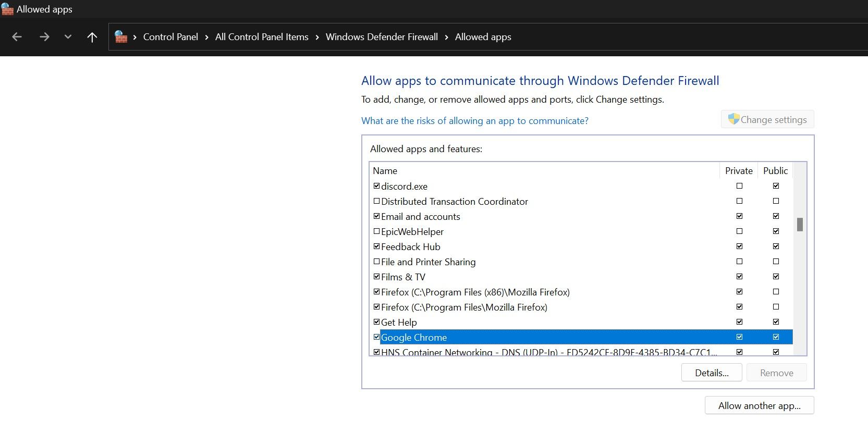This screenshot has width=868, height=421.
Task: Click the Back navigation arrow
Action: click(17, 37)
